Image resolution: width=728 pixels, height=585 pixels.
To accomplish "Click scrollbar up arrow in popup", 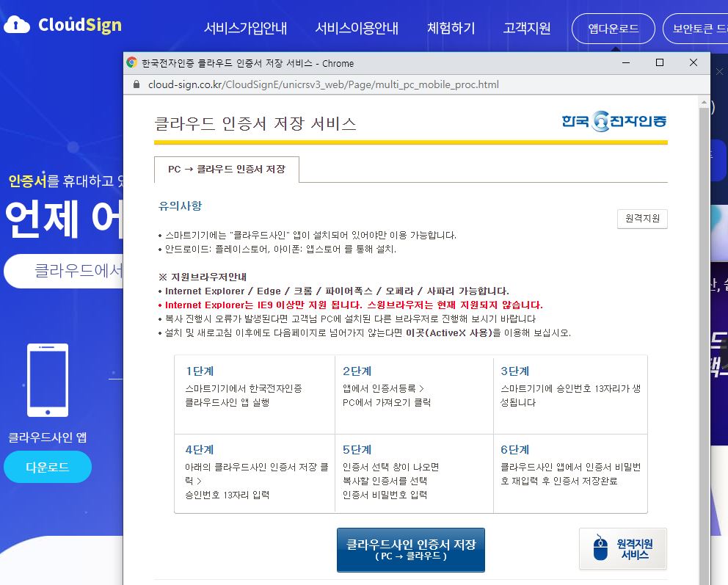I will 704,102.
